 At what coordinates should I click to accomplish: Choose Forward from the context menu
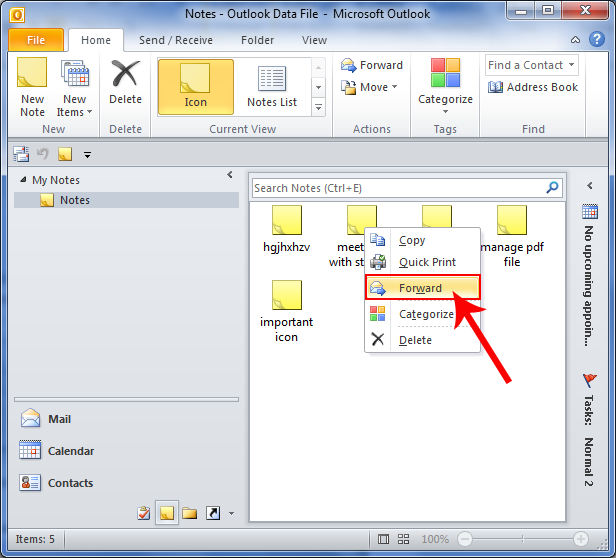pyautogui.click(x=422, y=288)
